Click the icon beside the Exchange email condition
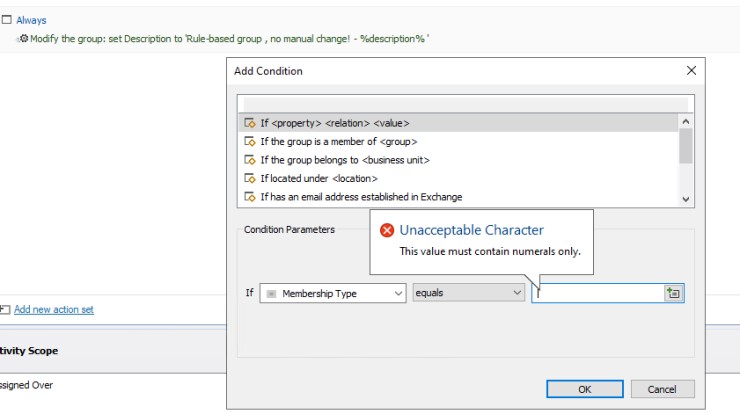 point(250,197)
